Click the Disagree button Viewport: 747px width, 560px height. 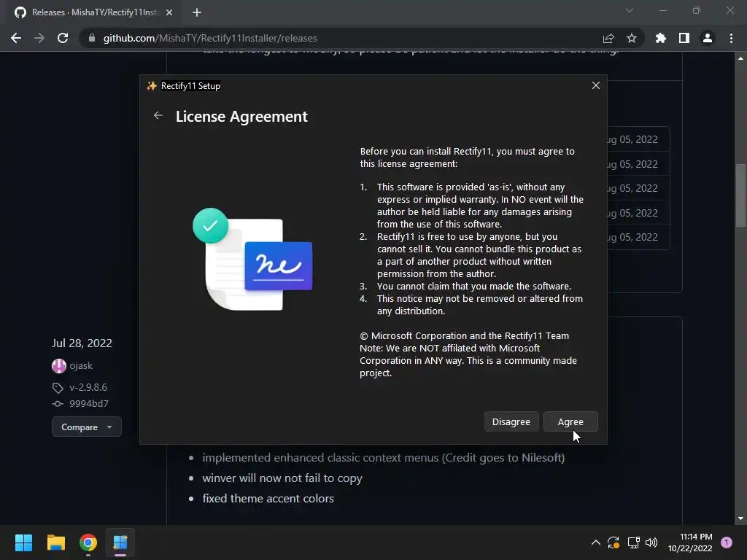[x=511, y=422]
